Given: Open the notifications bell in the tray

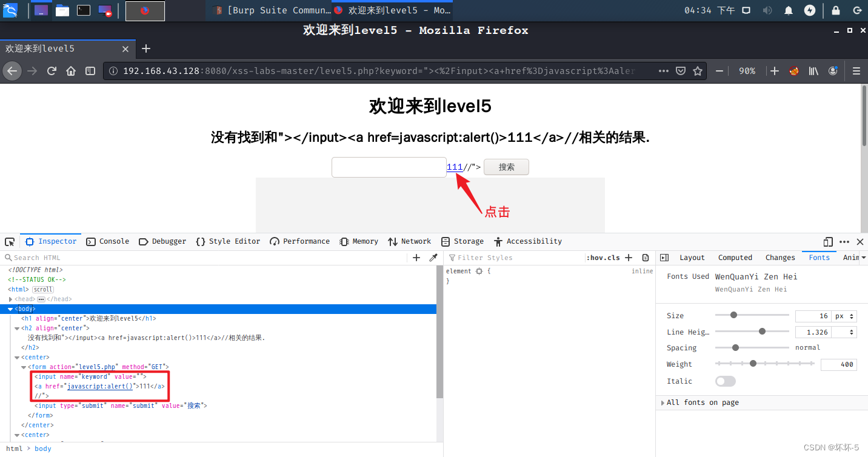Looking at the screenshot, I should pyautogui.click(x=788, y=10).
